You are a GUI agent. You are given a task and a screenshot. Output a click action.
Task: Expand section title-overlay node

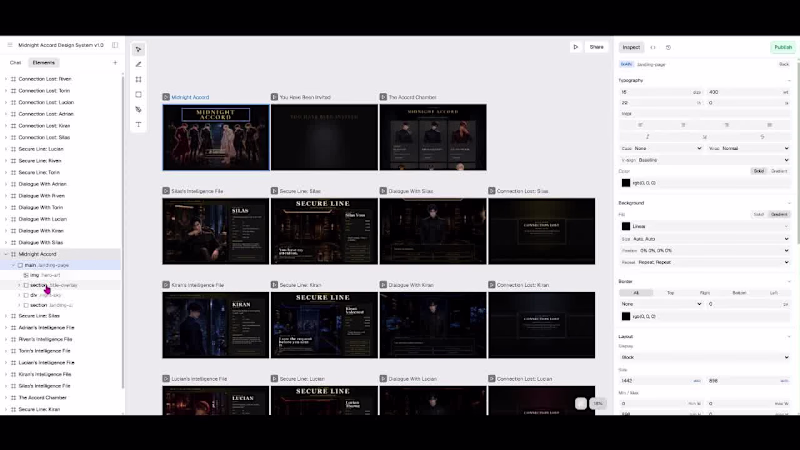(19, 285)
